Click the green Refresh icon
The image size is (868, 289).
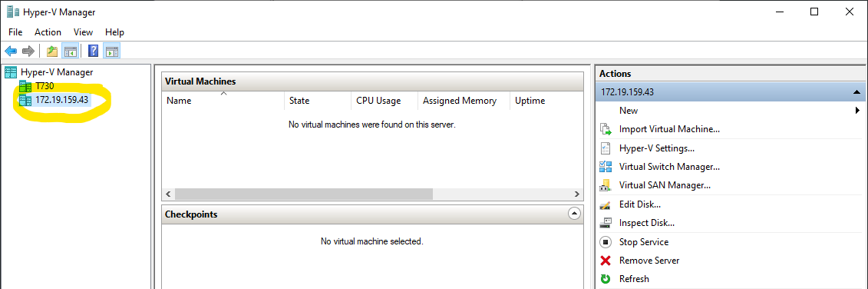pos(606,279)
